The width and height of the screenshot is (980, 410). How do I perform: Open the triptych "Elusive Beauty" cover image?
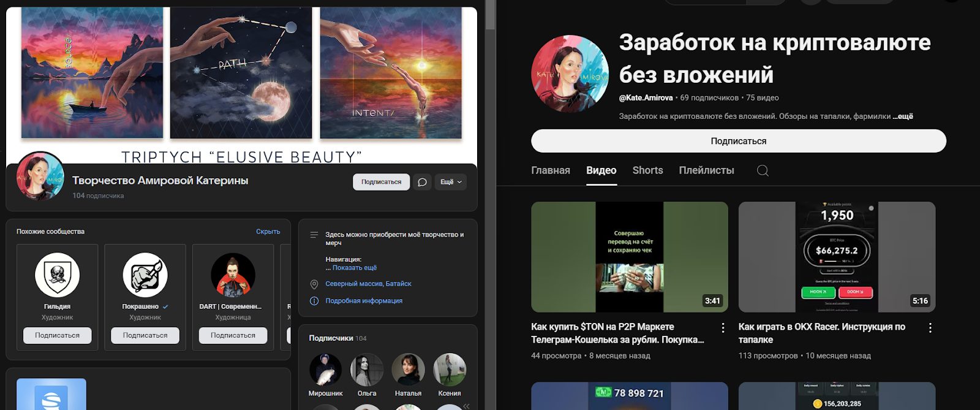coord(241,86)
